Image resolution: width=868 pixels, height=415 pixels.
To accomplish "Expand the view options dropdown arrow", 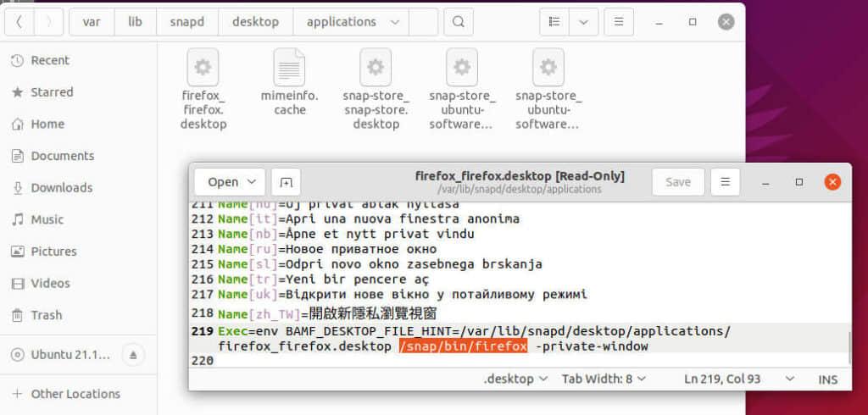I will click(583, 21).
